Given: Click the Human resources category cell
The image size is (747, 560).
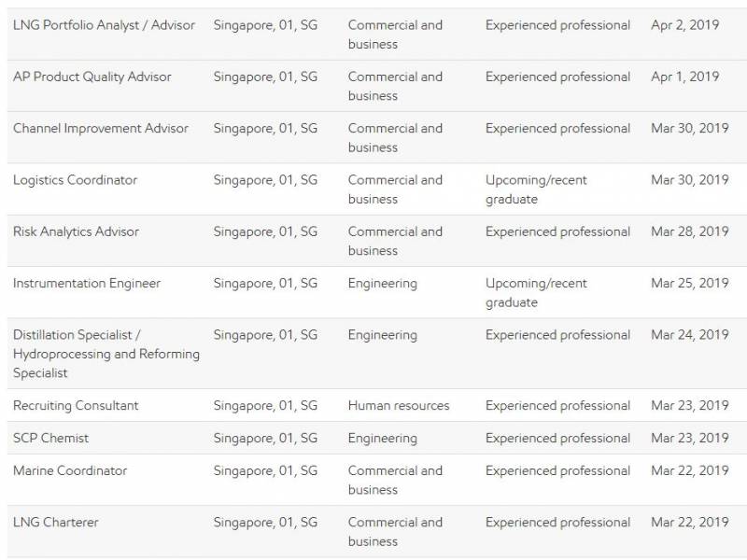Looking at the screenshot, I should [399, 405].
